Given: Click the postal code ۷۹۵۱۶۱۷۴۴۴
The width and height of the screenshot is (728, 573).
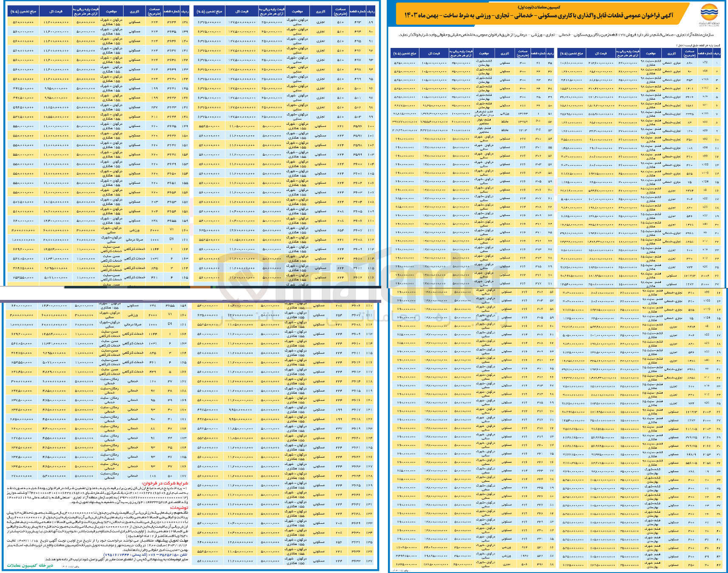Looking at the screenshot, I should click(x=117, y=555).
